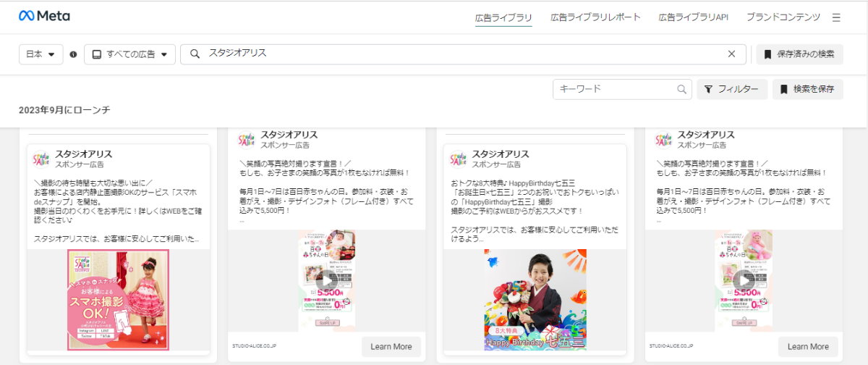The width and height of the screenshot is (868, 365).
Task: Expand the 日本 country dropdown
Action: 41,54
